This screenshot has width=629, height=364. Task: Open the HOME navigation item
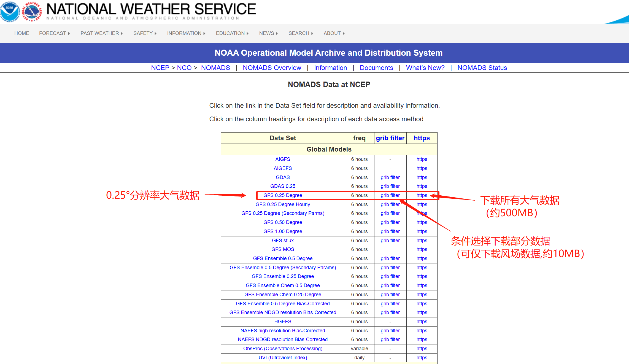tap(22, 33)
